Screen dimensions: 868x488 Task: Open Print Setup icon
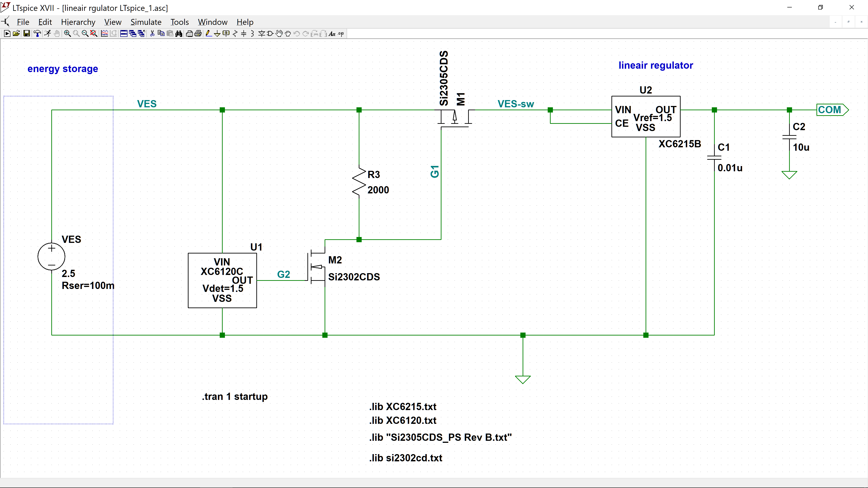189,34
